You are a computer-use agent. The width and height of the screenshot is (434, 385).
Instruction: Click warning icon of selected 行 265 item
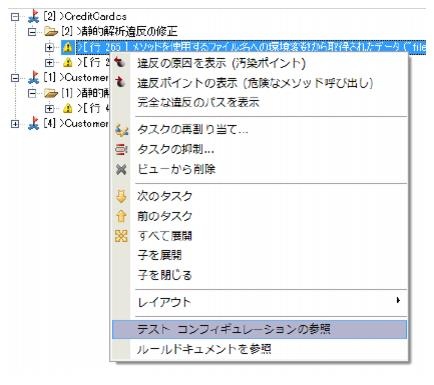[68, 47]
